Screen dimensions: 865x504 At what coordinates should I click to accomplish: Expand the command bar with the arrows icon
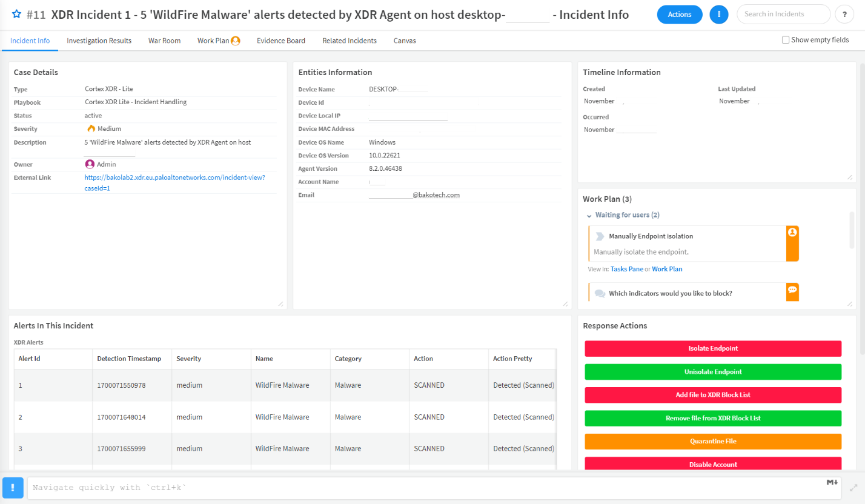pyautogui.click(x=853, y=488)
